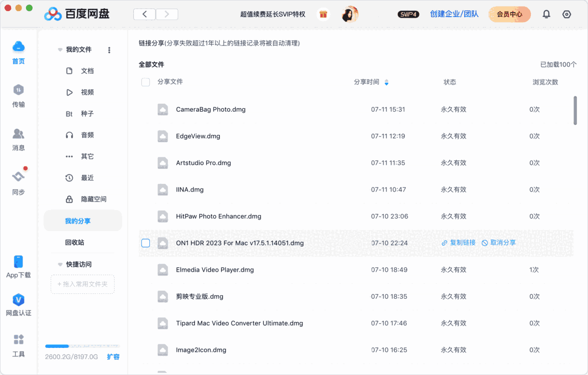Sort by 分享时间 arrow toggle
This screenshot has height=375, width=588.
(386, 82)
